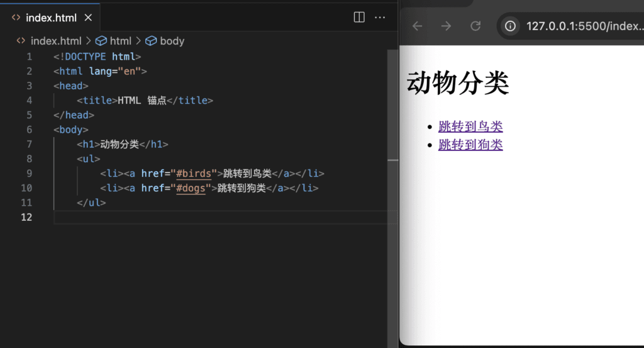Image resolution: width=644 pixels, height=348 pixels.
Task: Open the #birds href link in code
Action: coord(194,174)
